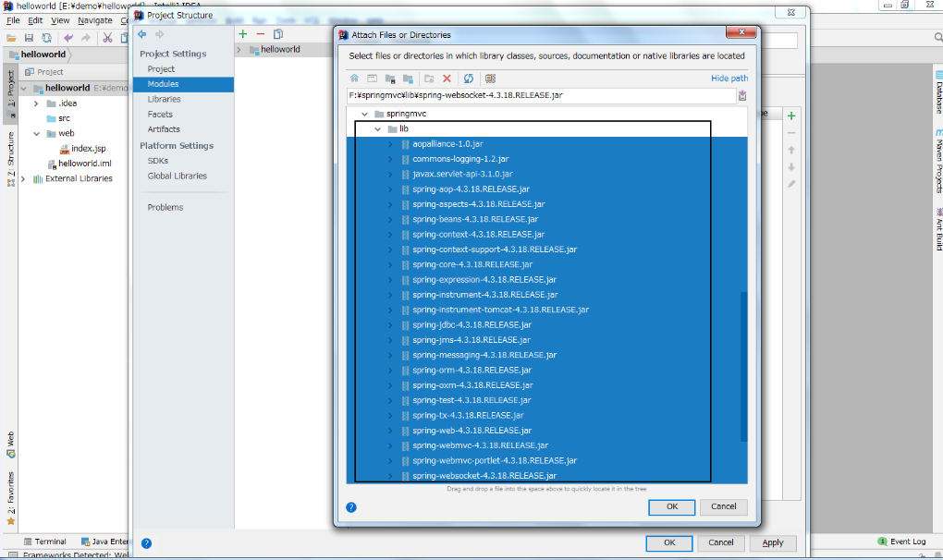
Task: Collapse the web folder in Project pane
Action: coord(36,133)
